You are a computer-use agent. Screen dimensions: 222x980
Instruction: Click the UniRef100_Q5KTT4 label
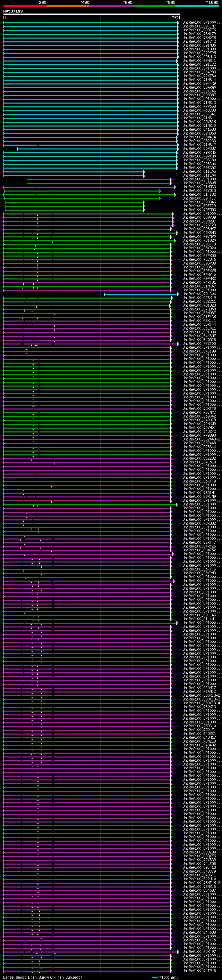click(x=199, y=324)
